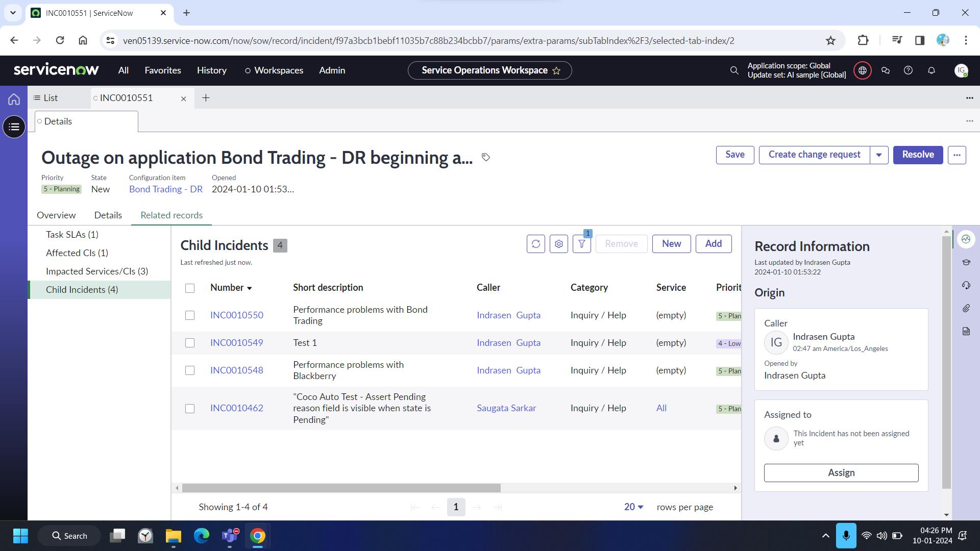Viewport: 980px width, 551px height.
Task: Open the Record Information panel icon
Action: [x=966, y=239]
